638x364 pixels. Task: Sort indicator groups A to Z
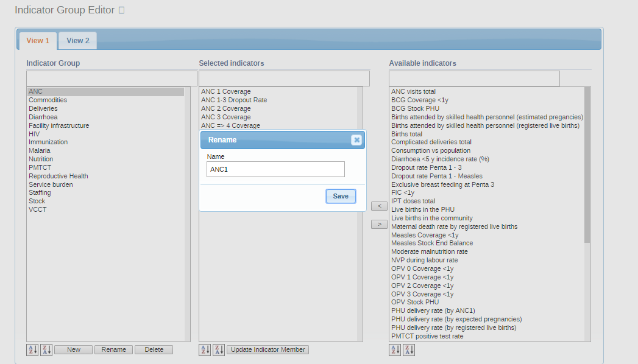click(32, 350)
